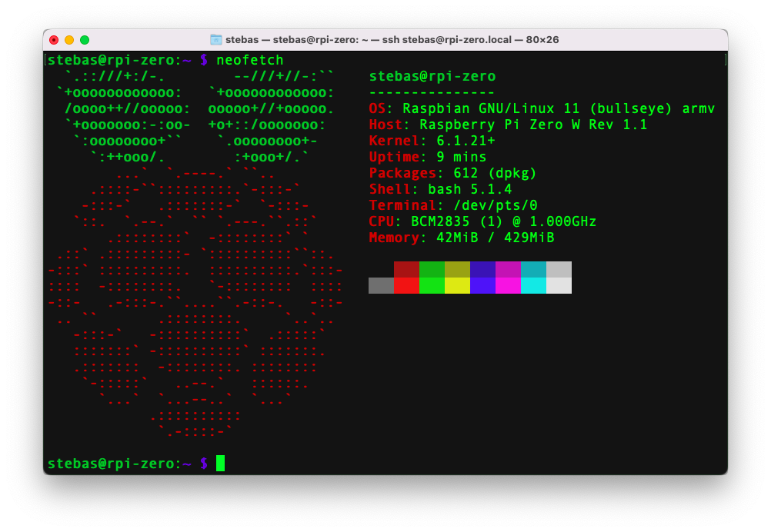Click the bottom prompt 'stebas@rpi-zero:~ $'
The width and height of the screenshot is (771, 532).
point(128,464)
